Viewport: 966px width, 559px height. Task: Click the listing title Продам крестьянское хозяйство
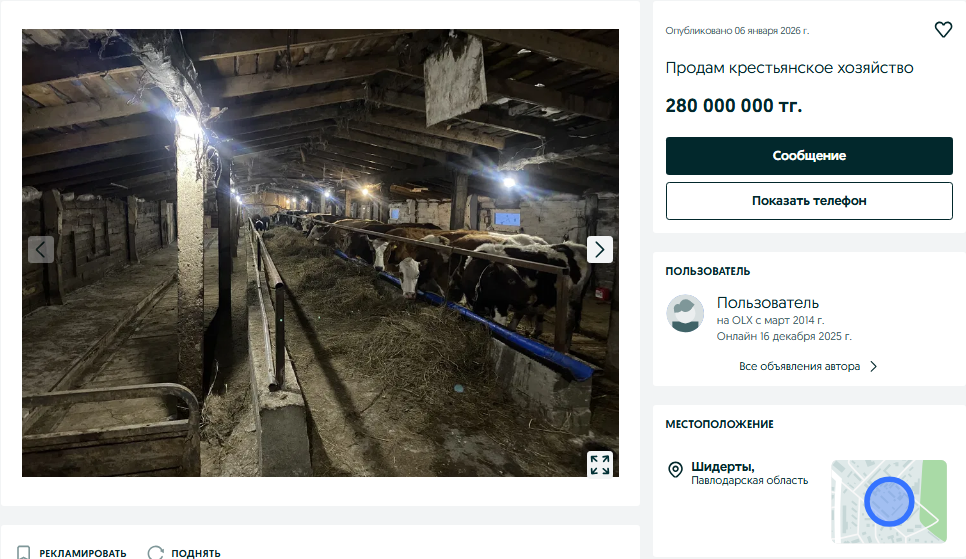pyautogui.click(x=789, y=68)
